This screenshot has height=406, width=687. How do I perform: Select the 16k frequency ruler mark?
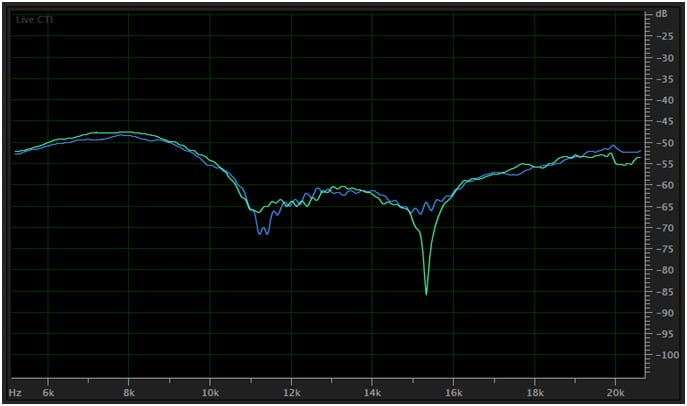coord(453,393)
